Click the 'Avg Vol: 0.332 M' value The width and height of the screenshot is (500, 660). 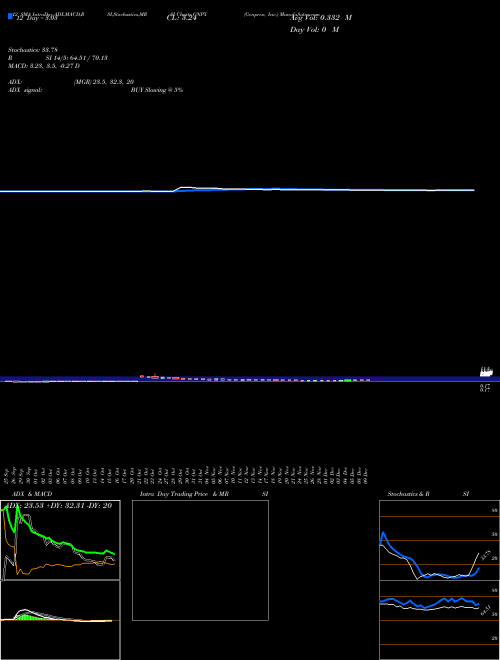(x=321, y=18)
